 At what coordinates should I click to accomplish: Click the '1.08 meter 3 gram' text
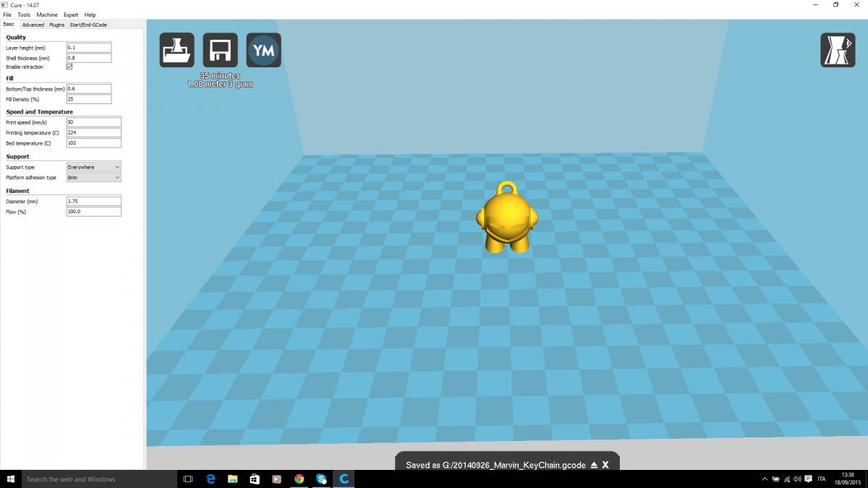tap(220, 84)
